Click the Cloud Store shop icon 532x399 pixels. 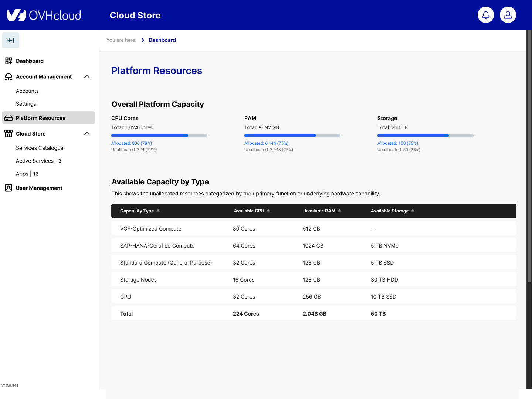pyautogui.click(x=9, y=134)
